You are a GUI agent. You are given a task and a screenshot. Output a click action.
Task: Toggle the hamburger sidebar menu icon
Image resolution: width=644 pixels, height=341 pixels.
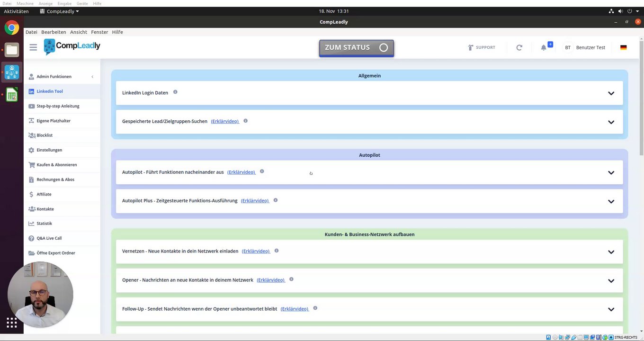click(x=33, y=47)
